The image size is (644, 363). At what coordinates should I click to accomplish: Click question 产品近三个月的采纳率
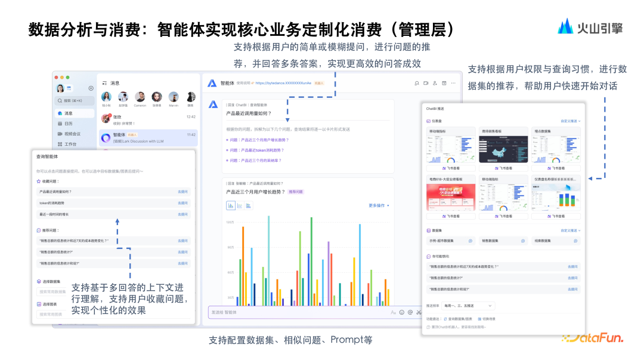(254, 161)
